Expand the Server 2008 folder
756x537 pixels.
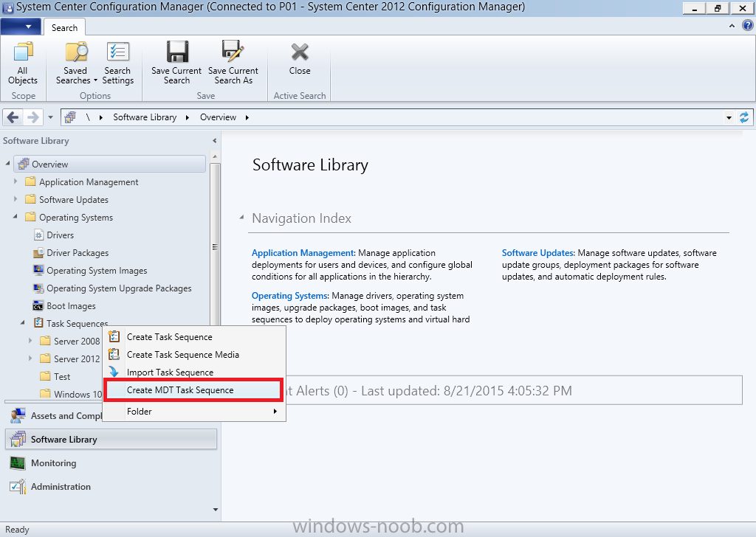30,341
